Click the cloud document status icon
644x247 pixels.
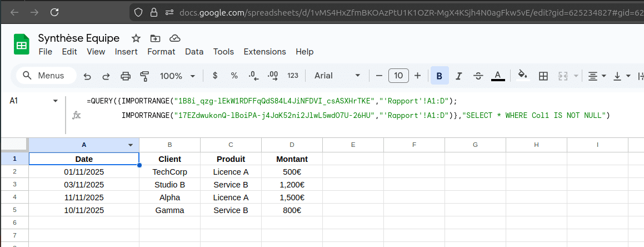pos(176,38)
